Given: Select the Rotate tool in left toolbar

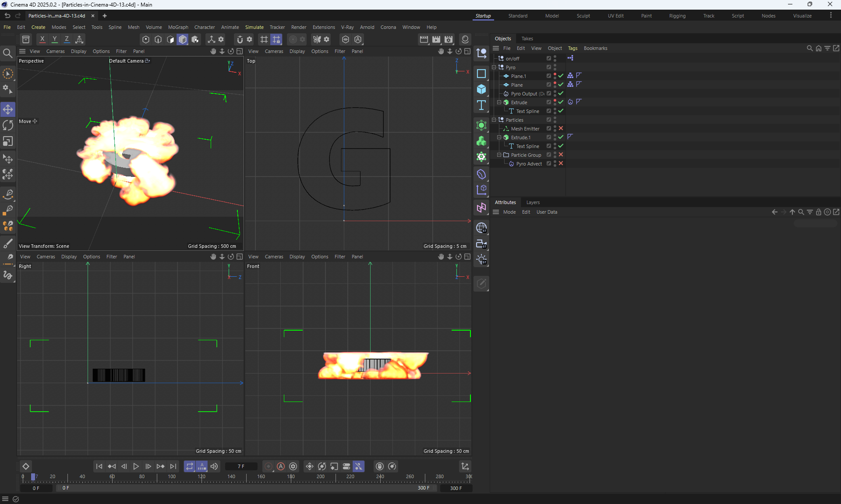Looking at the screenshot, I should (8, 126).
